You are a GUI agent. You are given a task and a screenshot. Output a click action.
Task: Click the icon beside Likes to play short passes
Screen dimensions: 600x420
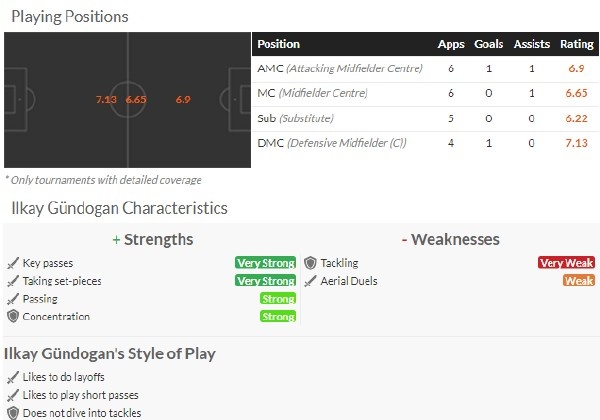(x=13, y=395)
